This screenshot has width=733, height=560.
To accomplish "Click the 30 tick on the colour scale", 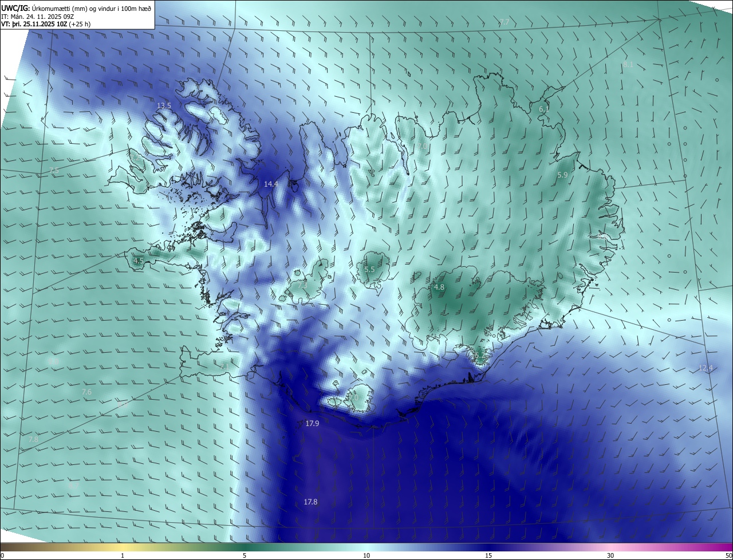I will [x=610, y=556].
